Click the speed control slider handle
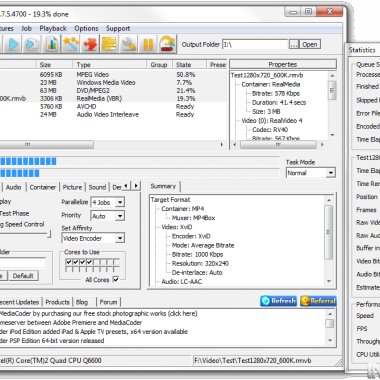Image resolution: width=380 pixels, height=380 pixels. (x=49, y=234)
